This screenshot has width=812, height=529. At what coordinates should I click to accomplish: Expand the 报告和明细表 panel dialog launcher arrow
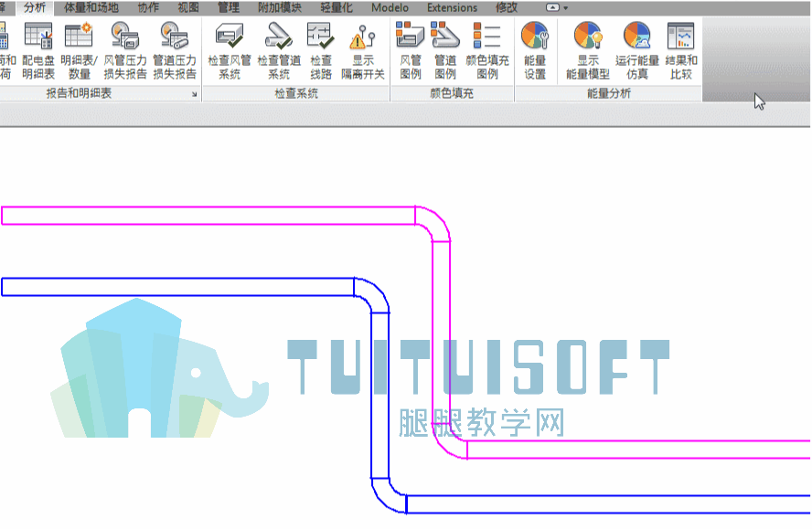click(x=194, y=94)
